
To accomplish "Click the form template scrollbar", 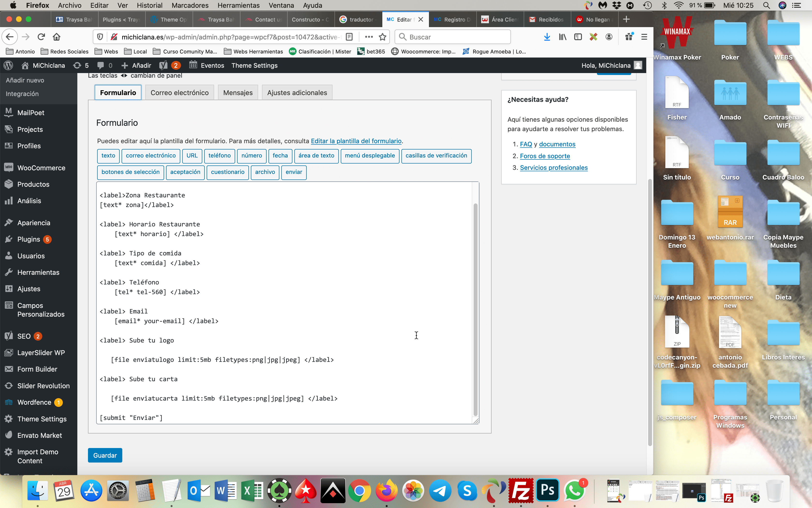I will pyautogui.click(x=475, y=309).
